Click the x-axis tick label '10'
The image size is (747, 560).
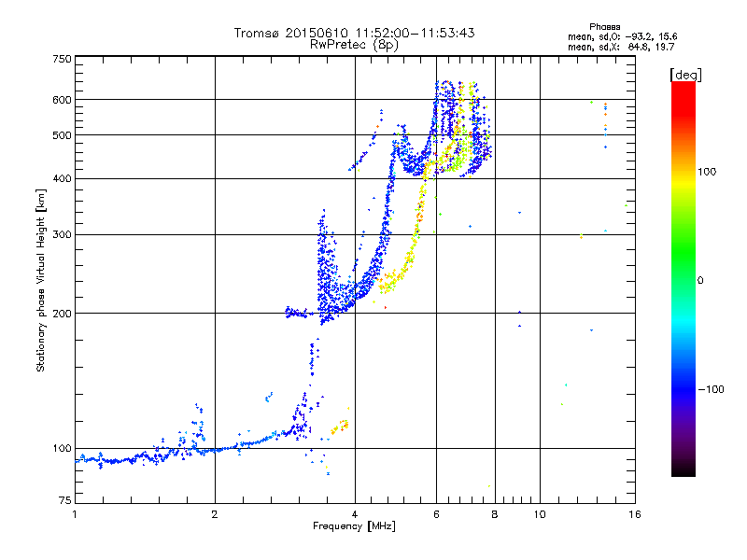point(540,514)
